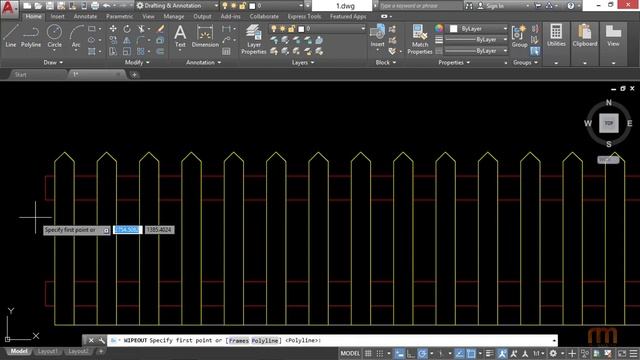Click the Plot printer icon in quick access
This screenshot has height=360, width=640.
coord(95,6)
